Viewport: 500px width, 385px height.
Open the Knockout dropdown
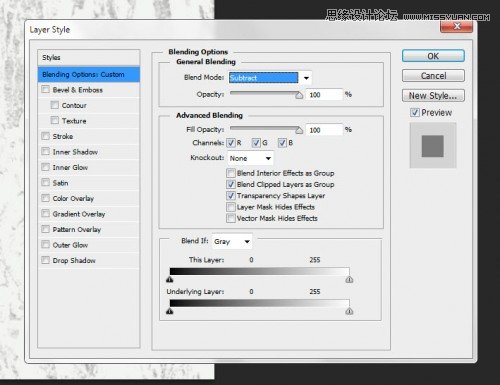[250, 158]
